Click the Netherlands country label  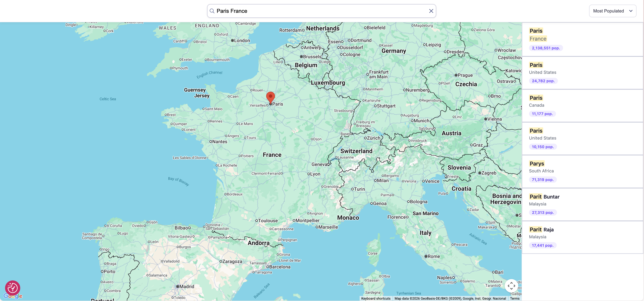323,28
